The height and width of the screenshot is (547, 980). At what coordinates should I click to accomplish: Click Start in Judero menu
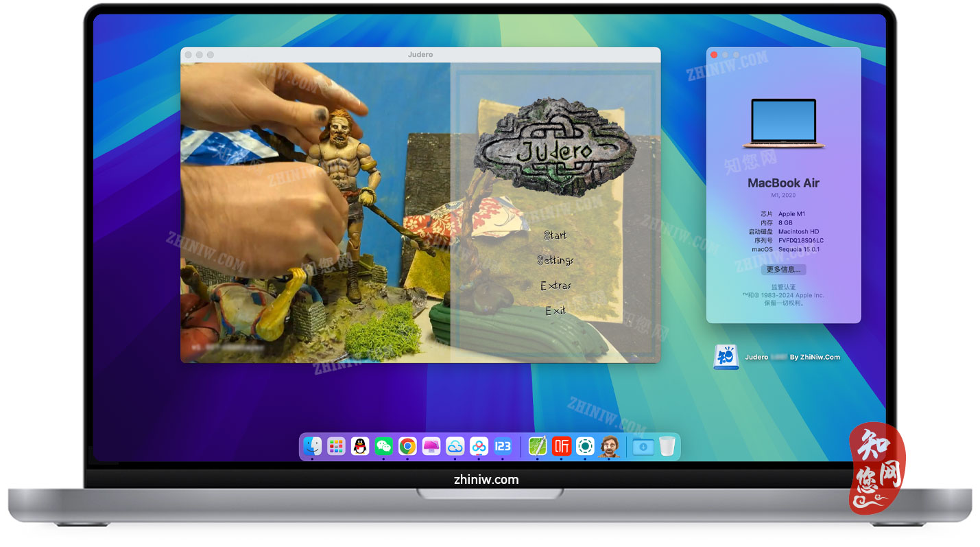point(555,235)
